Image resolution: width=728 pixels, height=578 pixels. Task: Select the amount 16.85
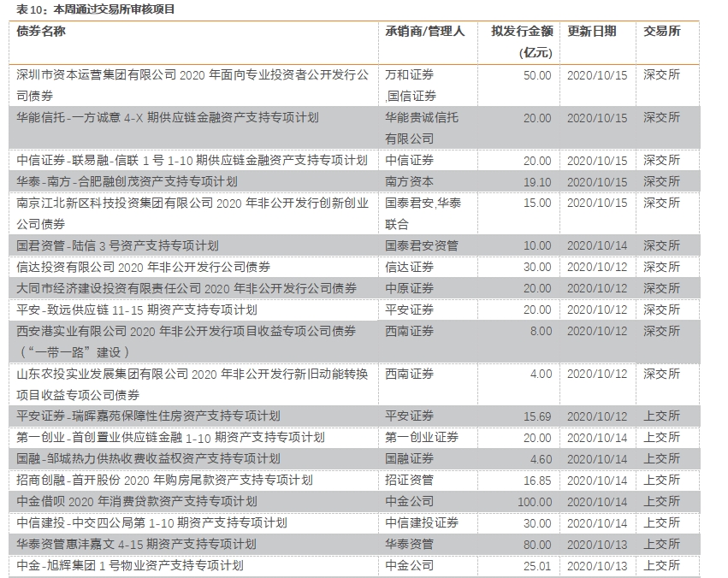tap(537, 481)
